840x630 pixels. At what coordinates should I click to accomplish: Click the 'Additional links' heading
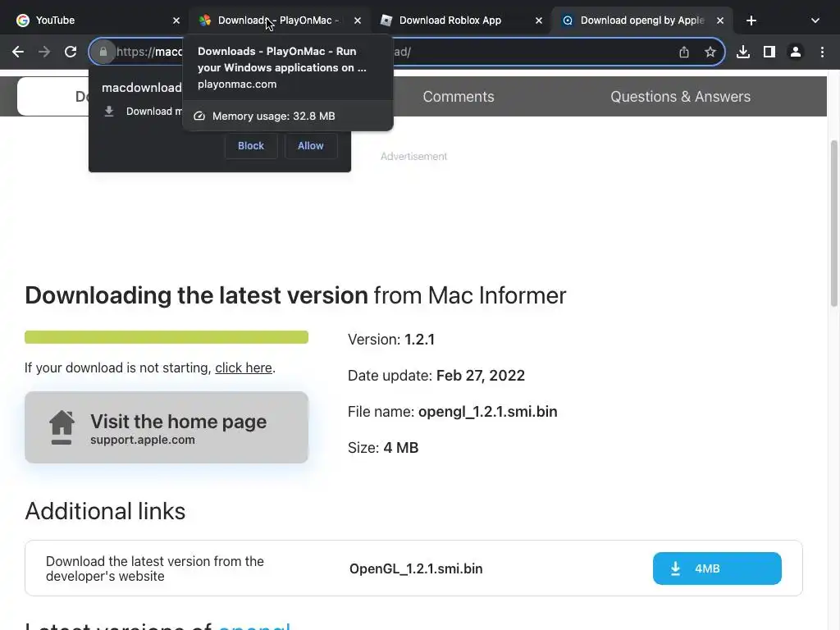pyautogui.click(x=105, y=511)
